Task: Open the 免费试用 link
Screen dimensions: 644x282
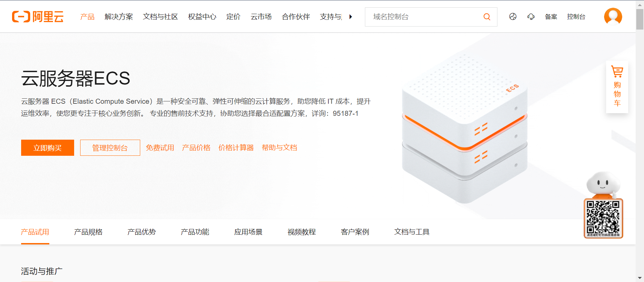Action: pos(160,148)
